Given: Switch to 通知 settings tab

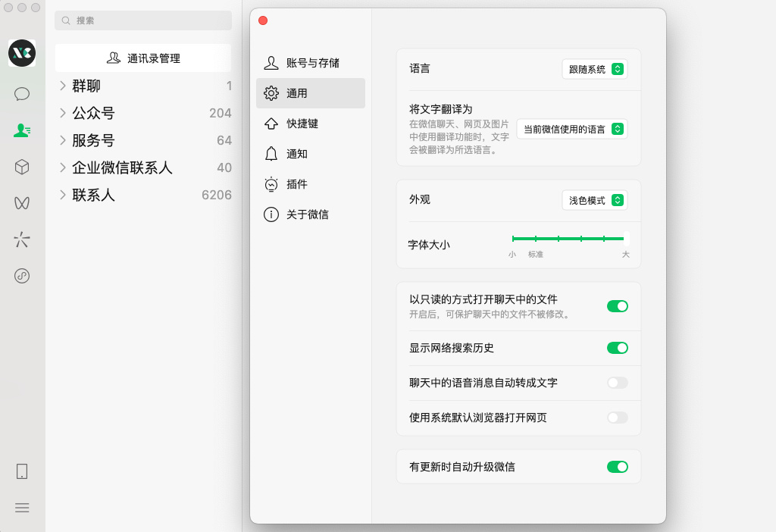Looking at the screenshot, I should (x=311, y=154).
